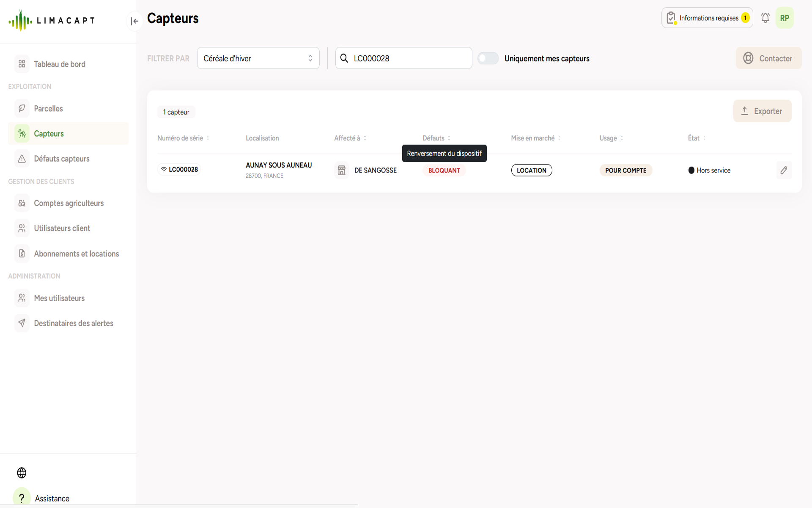Toggle Uniquement mes capteurs switch

point(488,58)
